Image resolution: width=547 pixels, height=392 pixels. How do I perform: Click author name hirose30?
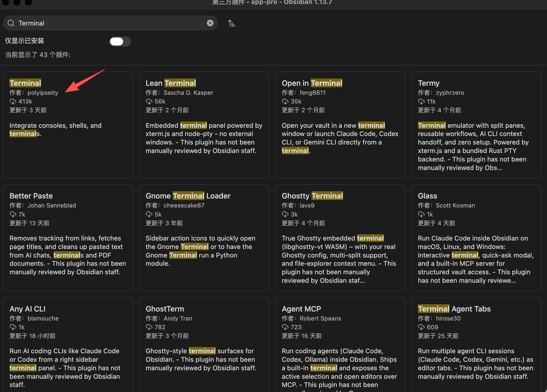click(448, 318)
